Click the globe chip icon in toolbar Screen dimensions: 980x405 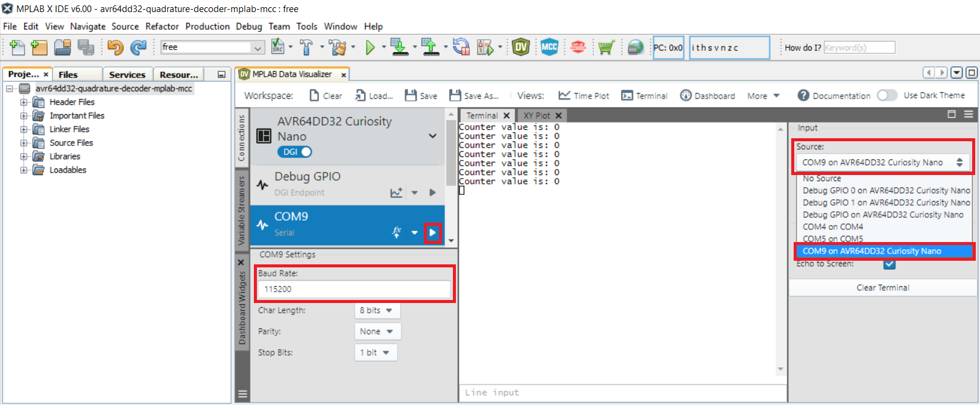(634, 47)
